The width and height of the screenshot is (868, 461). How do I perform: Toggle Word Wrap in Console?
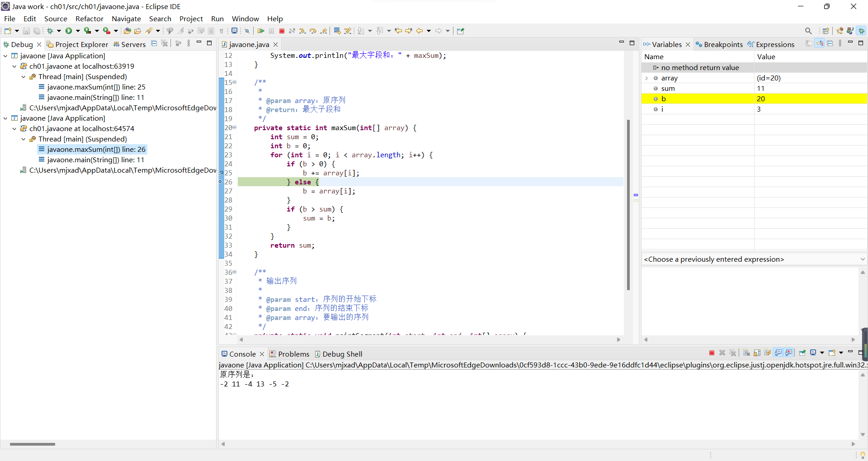[768, 353]
